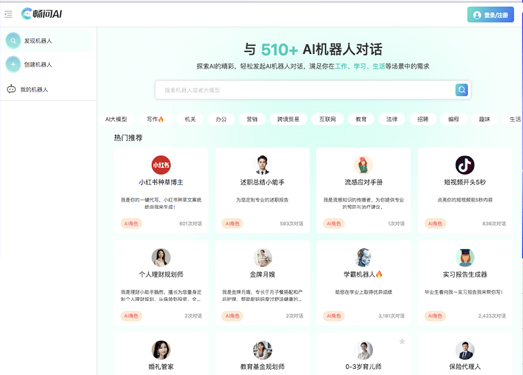Open the 登录/注册 login button
The image size is (523, 375).
click(490, 15)
